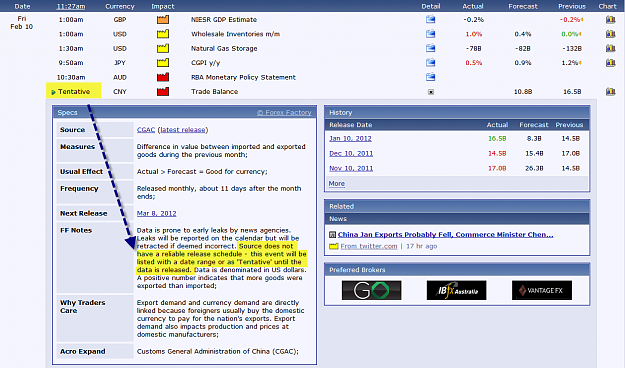Viewport: 625px width, 368px height.
Task: Click the news article icon beside China Jan Exports
Action: coord(332,234)
